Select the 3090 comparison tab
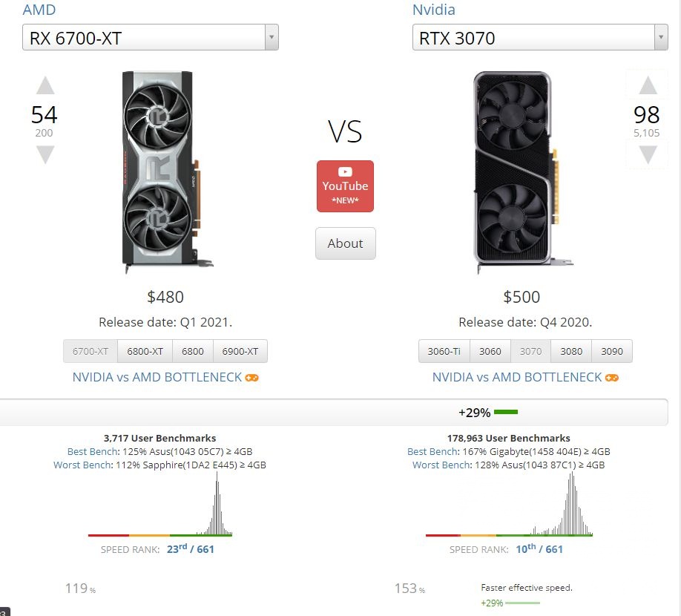 point(611,351)
